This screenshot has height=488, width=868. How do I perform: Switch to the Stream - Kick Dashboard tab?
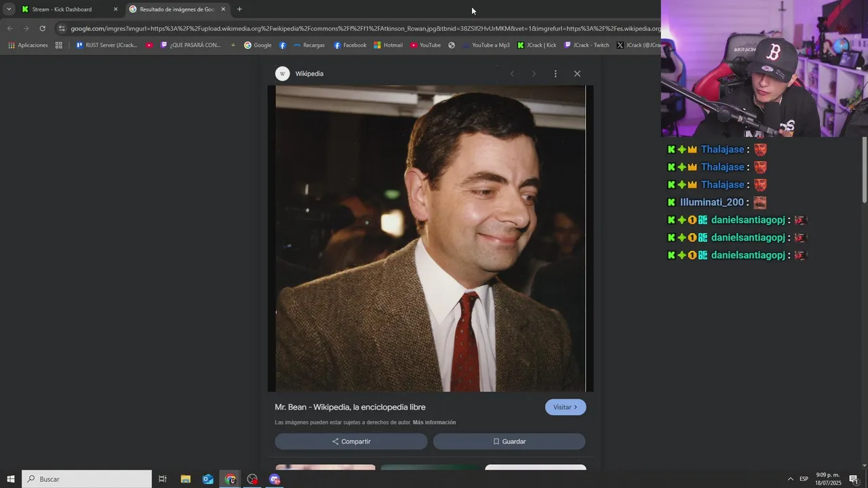click(x=61, y=9)
